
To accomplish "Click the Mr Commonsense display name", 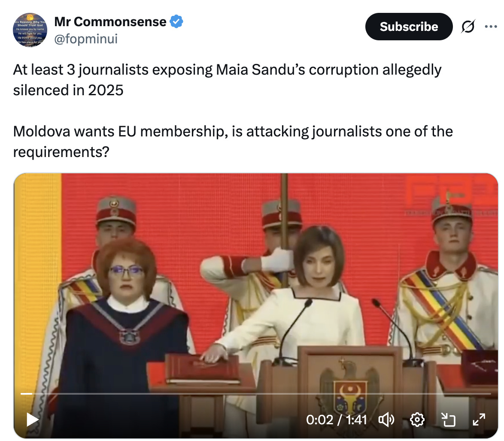I will (x=110, y=22).
